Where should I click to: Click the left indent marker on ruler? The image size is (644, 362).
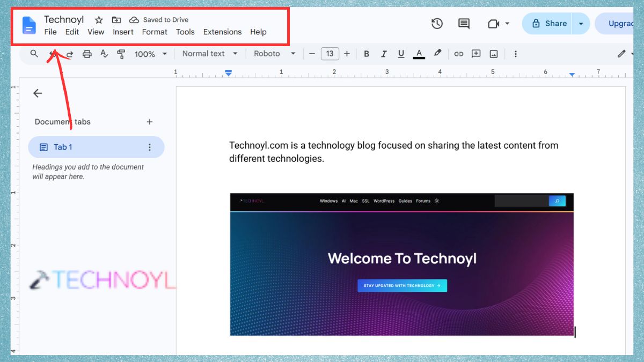click(228, 73)
